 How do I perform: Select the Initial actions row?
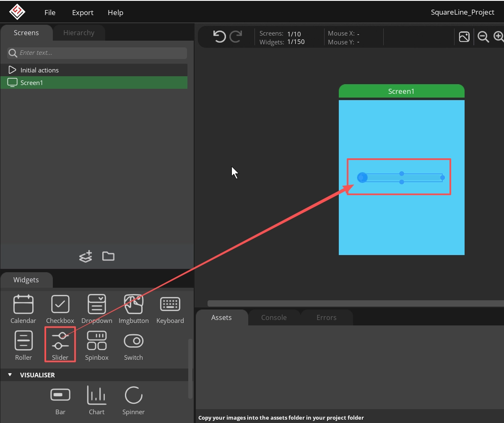pos(94,70)
